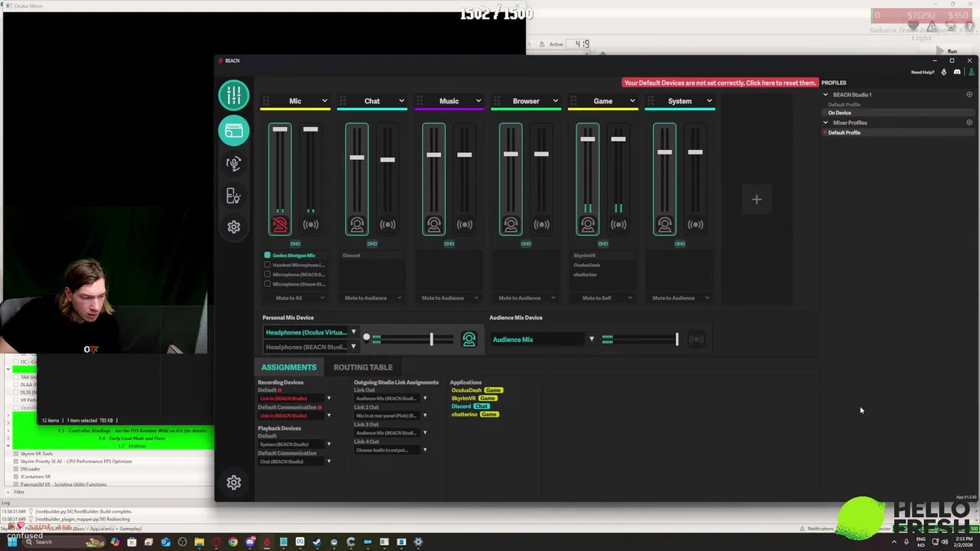Mute System channel for audience
This screenshot has width=980, height=551.
[x=695, y=224]
